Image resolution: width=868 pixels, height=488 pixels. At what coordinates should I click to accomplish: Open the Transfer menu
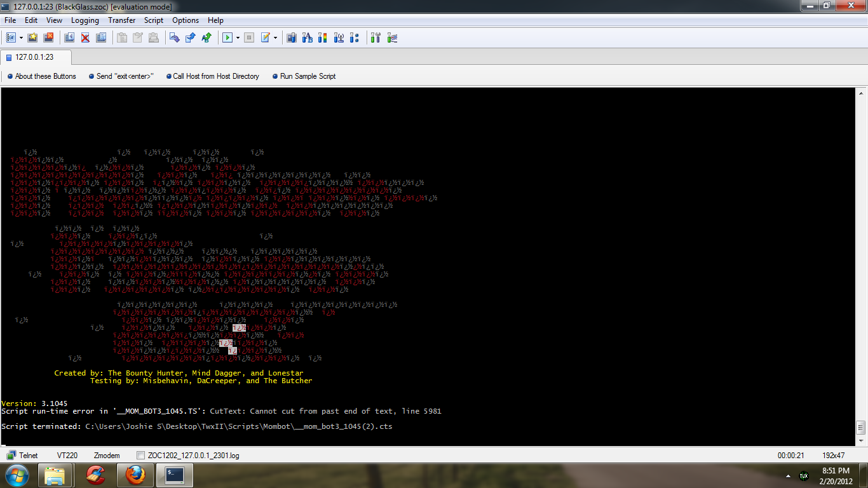coord(121,20)
